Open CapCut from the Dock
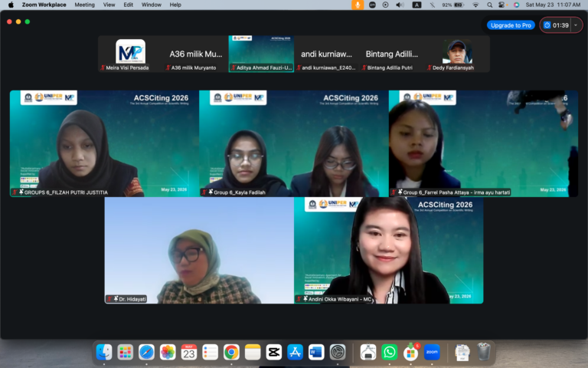 tap(274, 352)
